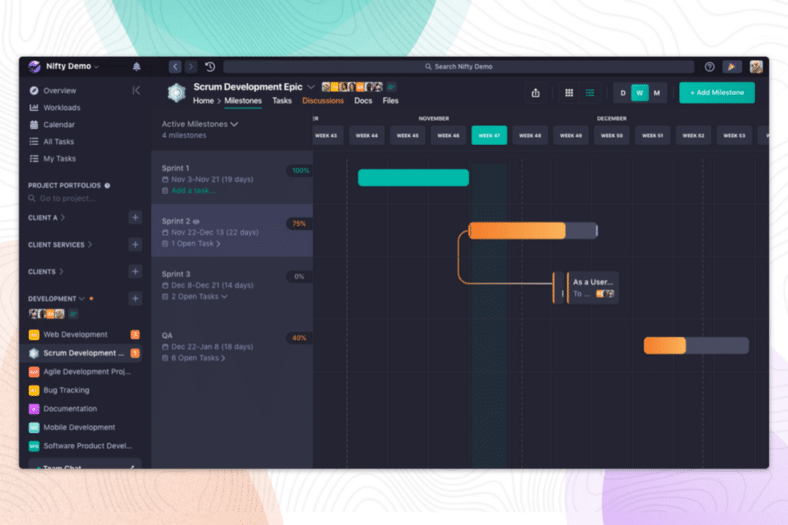Open Workloads in sidebar
The height and width of the screenshot is (525, 788).
[61, 108]
